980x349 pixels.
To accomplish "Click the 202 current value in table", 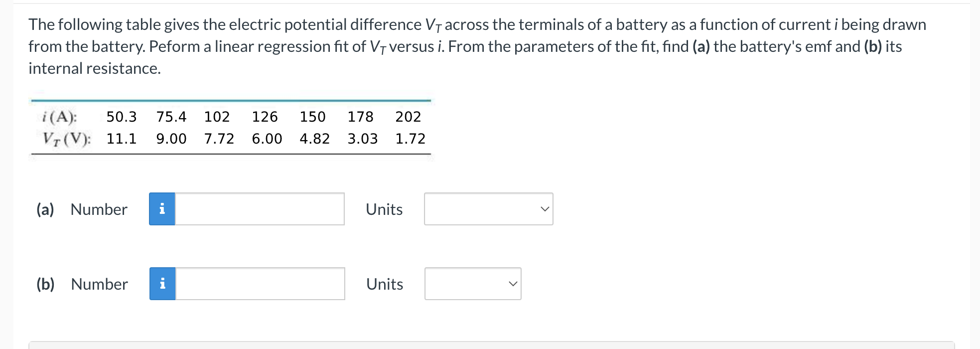I will tap(408, 117).
